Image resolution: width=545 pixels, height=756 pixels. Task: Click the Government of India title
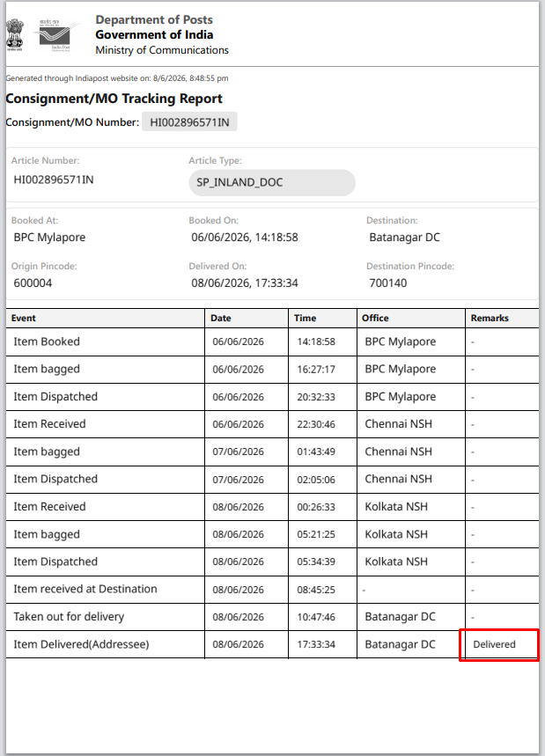click(154, 34)
